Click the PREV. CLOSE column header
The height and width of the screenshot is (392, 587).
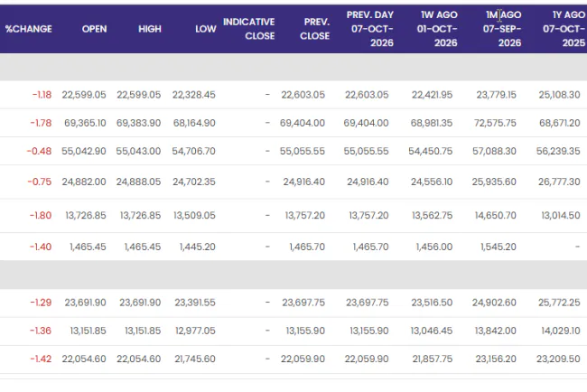[x=314, y=29]
